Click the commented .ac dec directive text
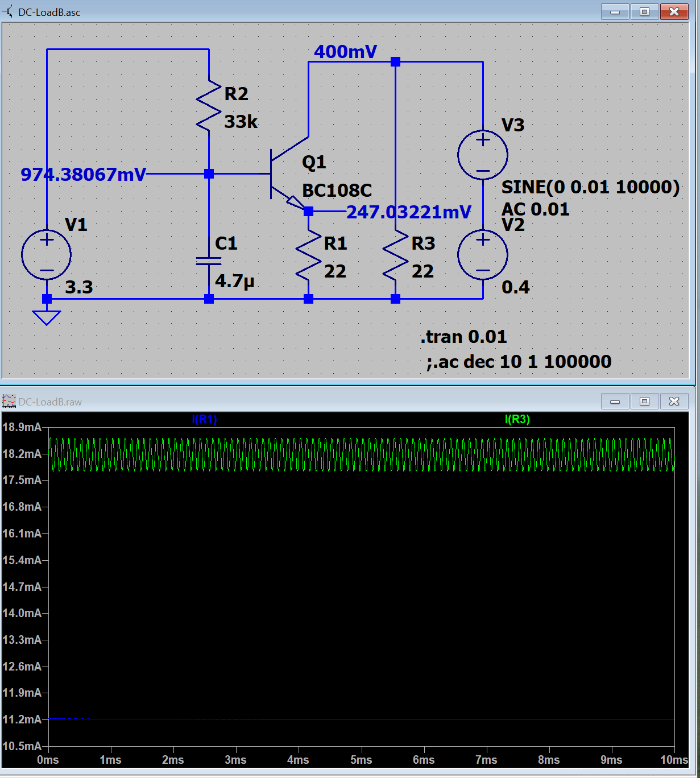Screen dimensions: 700x778 [519, 362]
